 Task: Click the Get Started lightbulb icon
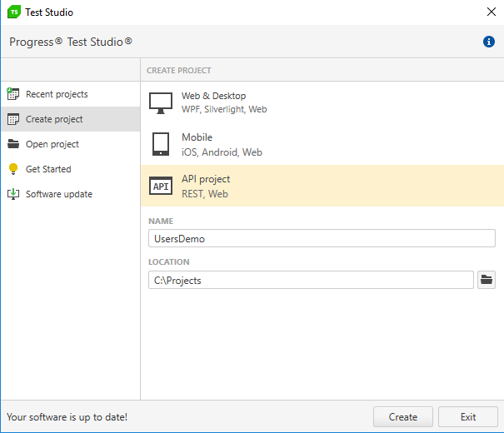click(13, 169)
